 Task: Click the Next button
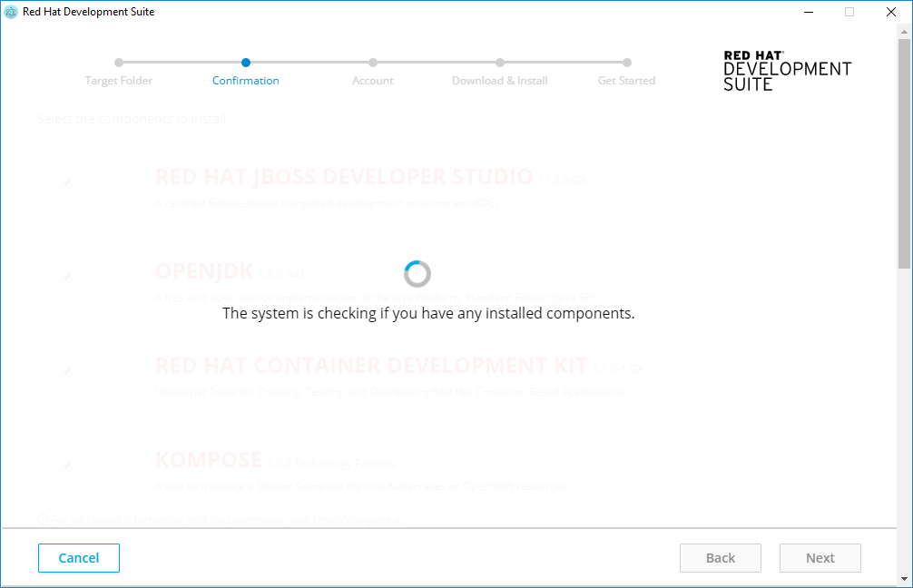tap(820, 558)
